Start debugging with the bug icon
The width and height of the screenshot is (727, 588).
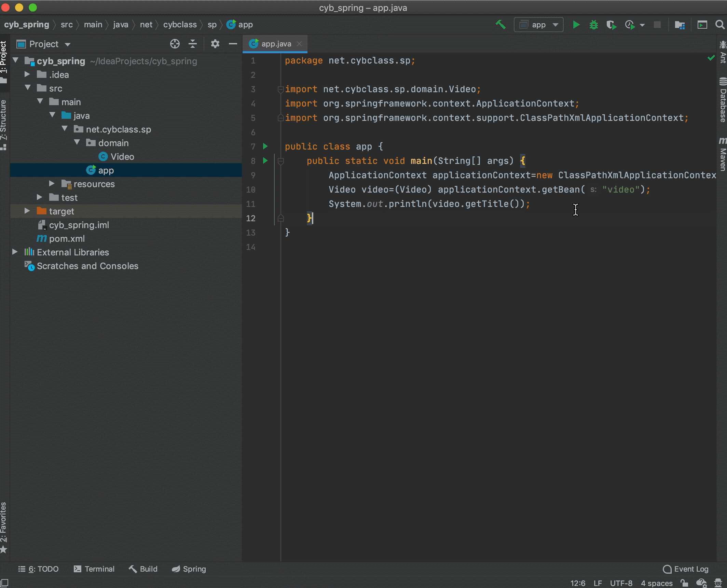(x=594, y=25)
